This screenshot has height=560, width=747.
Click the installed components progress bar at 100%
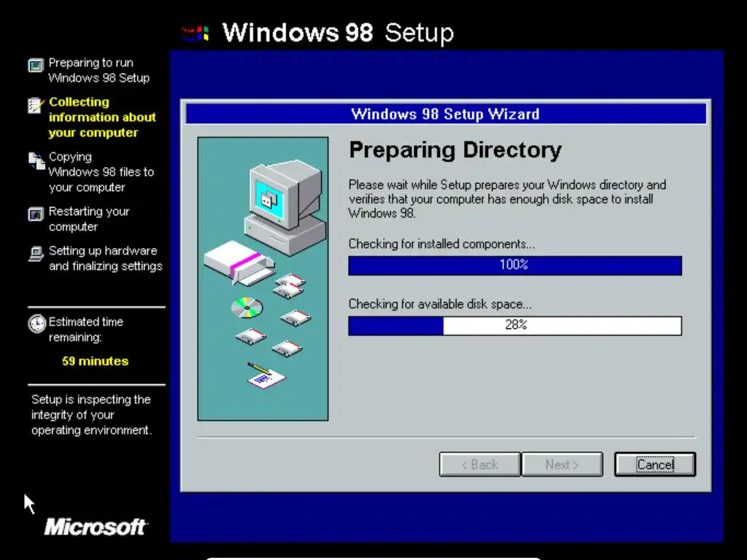click(515, 265)
